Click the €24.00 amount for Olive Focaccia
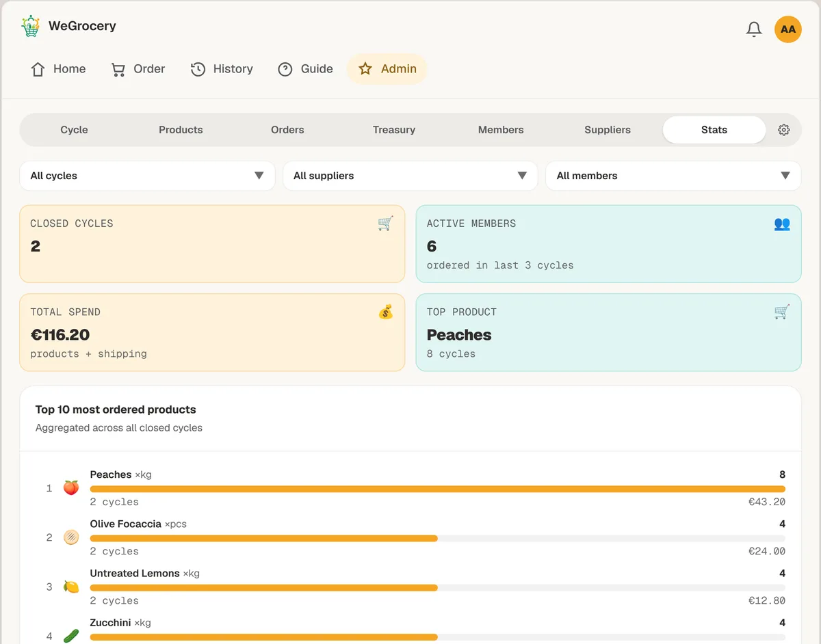This screenshot has width=821, height=644. pyautogui.click(x=767, y=551)
